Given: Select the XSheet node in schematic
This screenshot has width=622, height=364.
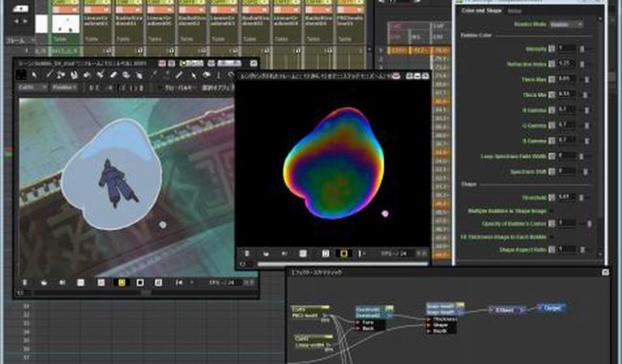Looking at the screenshot, I should click(507, 310).
